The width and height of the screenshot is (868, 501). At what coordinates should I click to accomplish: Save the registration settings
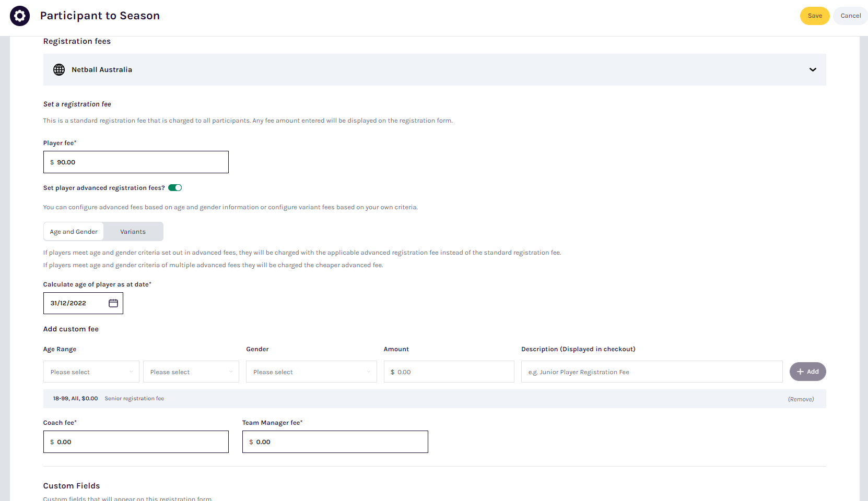tap(815, 16)
